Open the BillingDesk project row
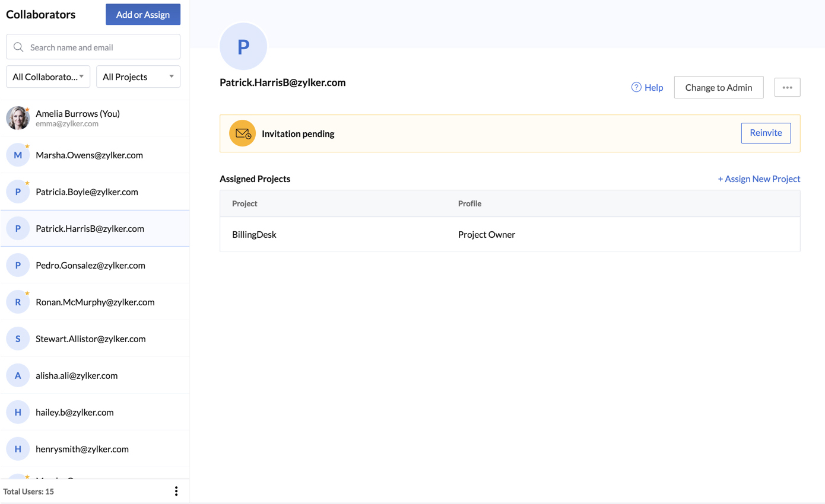This screenshot has width=825, height=504. point(254,234)
